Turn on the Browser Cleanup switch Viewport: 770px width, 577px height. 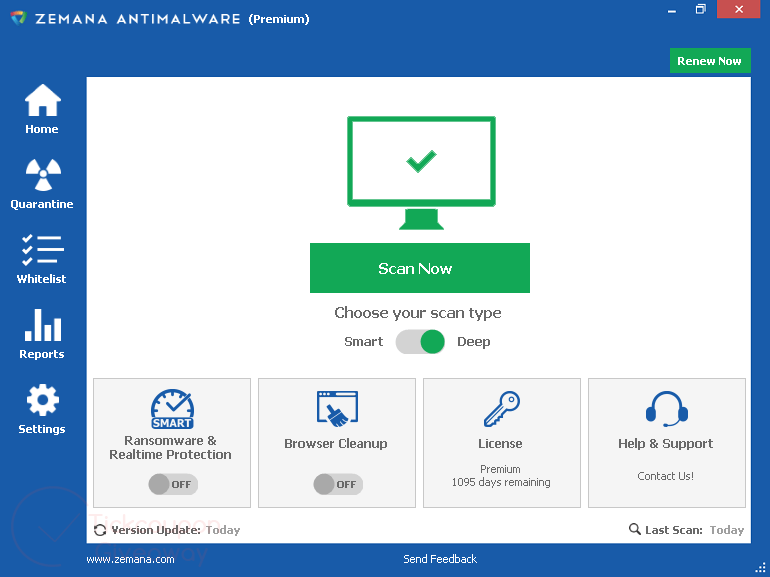338,484
